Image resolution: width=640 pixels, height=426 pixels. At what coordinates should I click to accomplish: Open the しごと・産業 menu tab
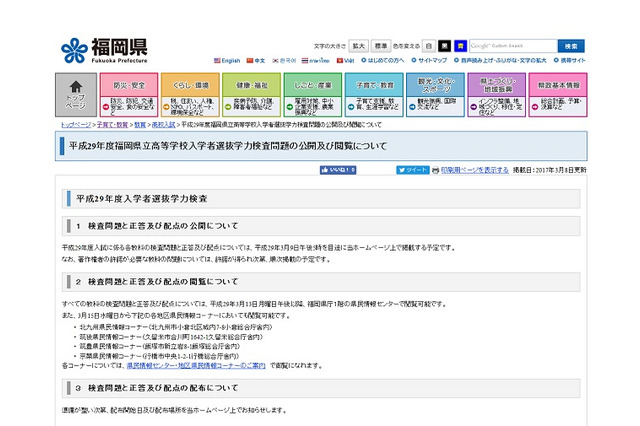pyautogui.click(x=313, y=85)
